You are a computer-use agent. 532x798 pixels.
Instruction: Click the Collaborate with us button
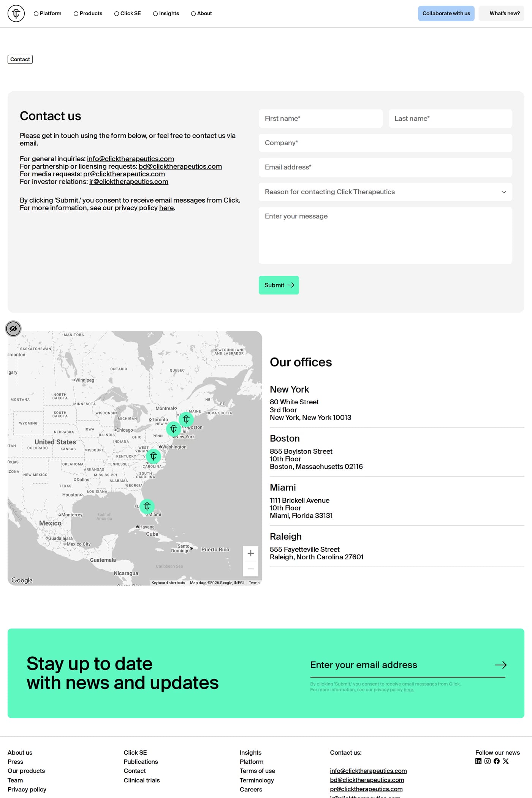tap(446, 13)
